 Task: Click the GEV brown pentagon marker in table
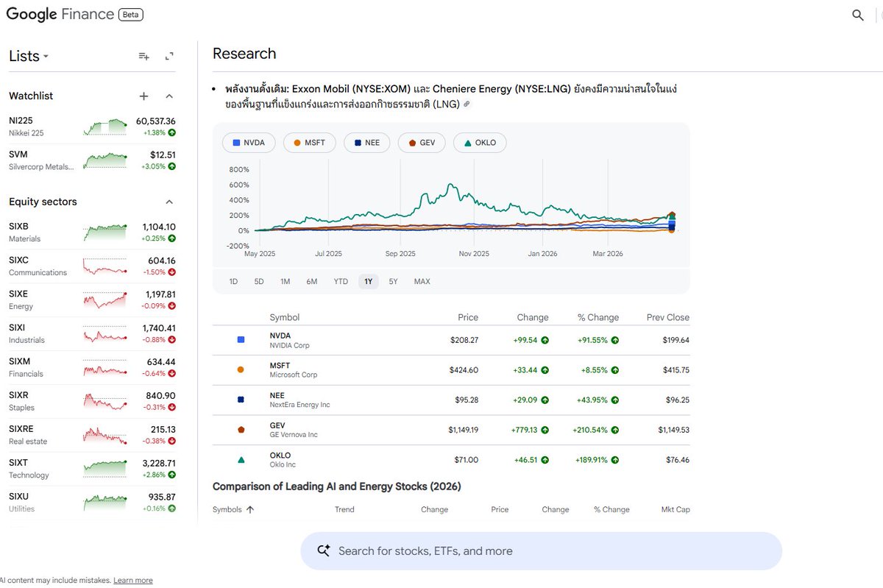click(x=241, y=430)
